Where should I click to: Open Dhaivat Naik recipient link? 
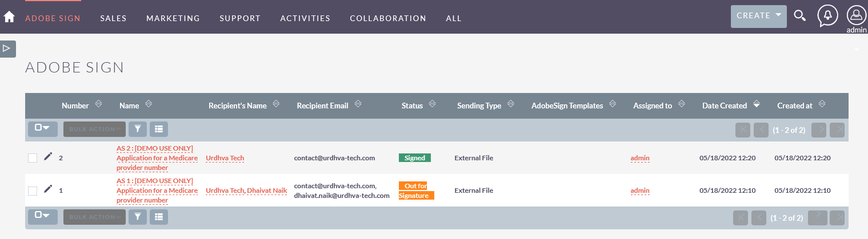pos(267,191)
